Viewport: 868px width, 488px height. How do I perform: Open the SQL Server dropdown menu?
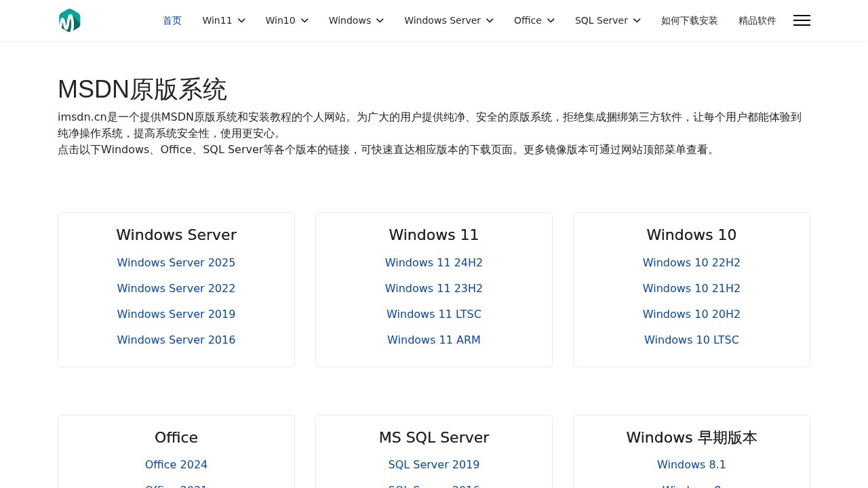607,20
